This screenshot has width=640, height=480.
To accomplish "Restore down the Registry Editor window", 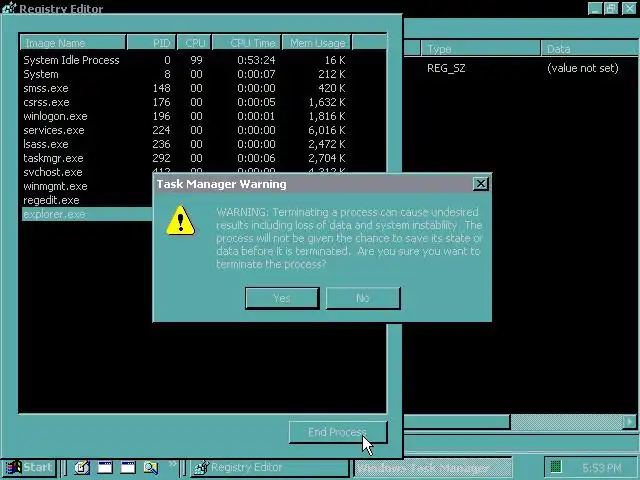I will pyautogui.click(x=611, y=9).
